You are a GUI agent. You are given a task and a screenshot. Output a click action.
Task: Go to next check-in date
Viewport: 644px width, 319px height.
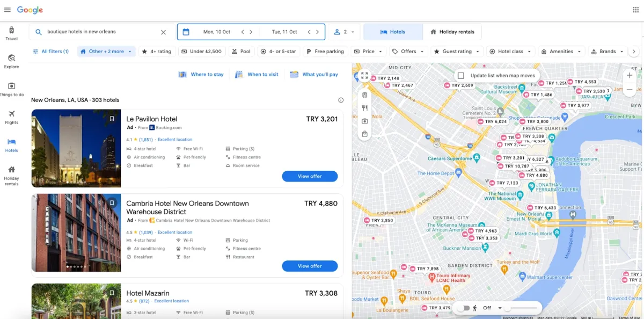pyautogui.click(x=251, y=32)
